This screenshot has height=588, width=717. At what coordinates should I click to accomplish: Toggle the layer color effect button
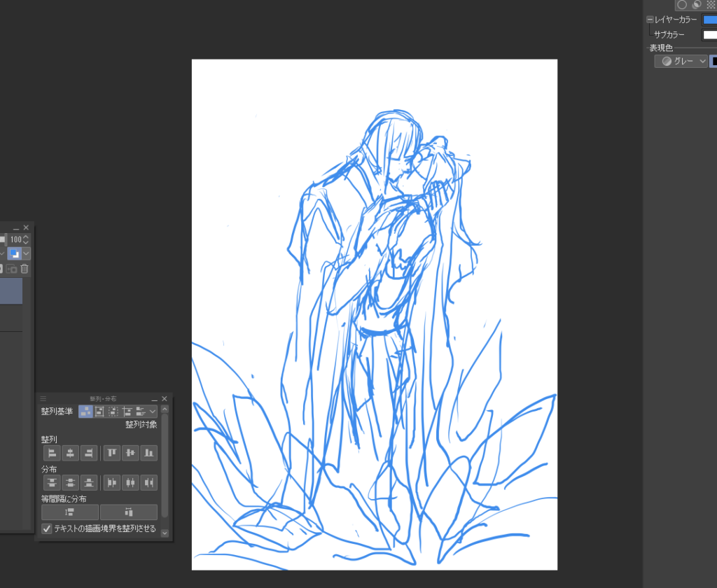pos(14,253)
